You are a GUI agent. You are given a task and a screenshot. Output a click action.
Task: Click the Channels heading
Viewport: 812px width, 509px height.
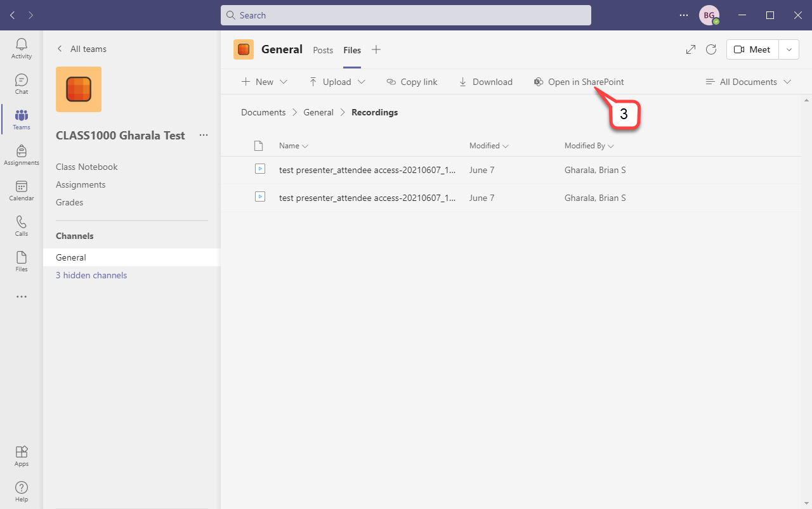point(75,236)
